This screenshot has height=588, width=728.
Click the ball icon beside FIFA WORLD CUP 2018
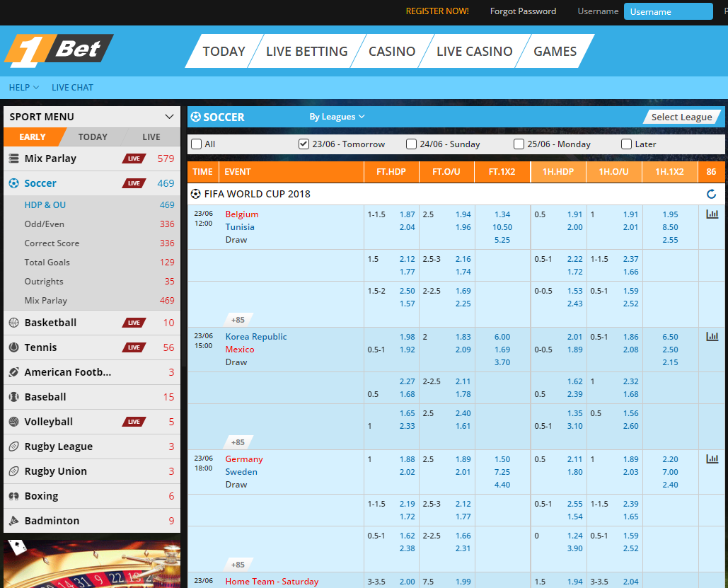point(195,194)
